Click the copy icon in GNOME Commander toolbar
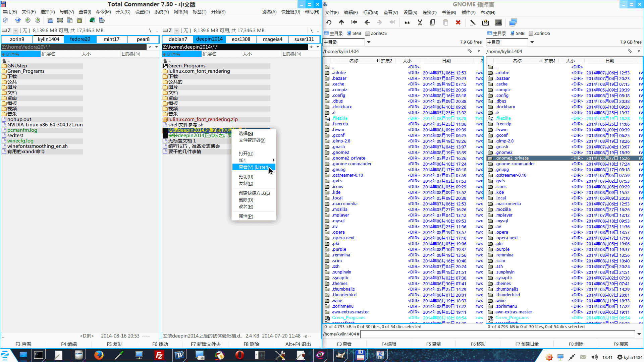This screenshot has width=644, height=362. (432, 22)
